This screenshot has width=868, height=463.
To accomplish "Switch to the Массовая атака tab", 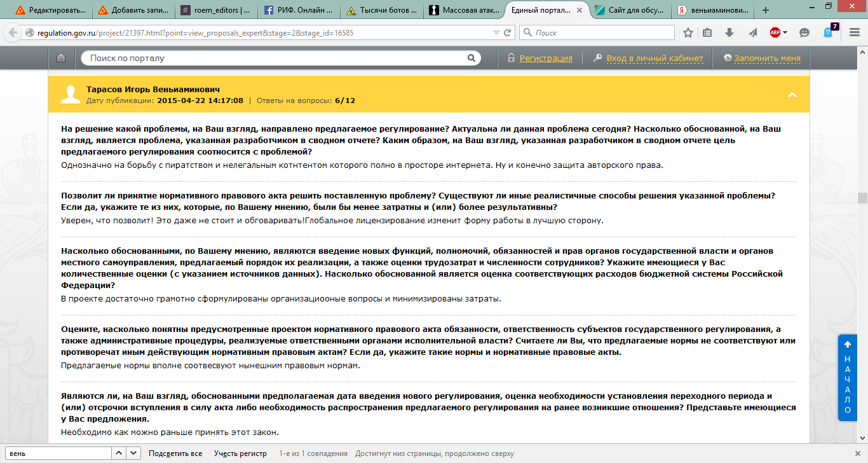I will coord(465,10).
